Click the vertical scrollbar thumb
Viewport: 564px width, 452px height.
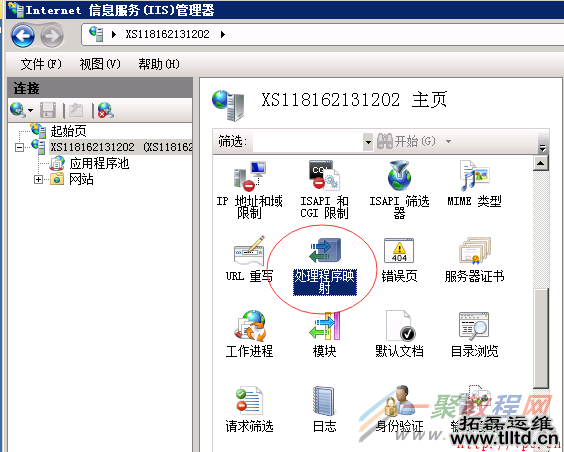(x=541, y=338)
